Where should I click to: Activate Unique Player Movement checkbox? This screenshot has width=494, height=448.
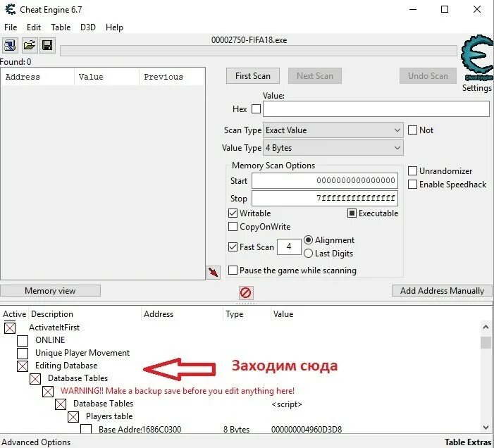click(23, 353)
